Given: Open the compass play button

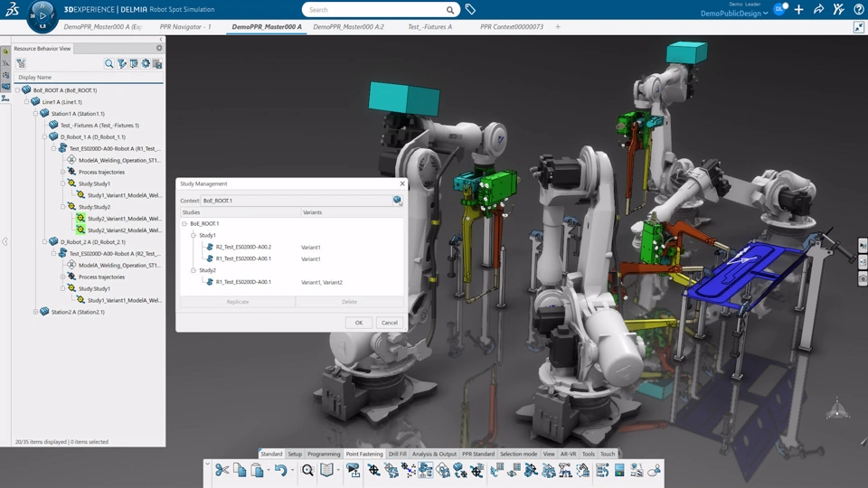Looking at the screenshot, I should pyautogui.click(x=42, y=15).
